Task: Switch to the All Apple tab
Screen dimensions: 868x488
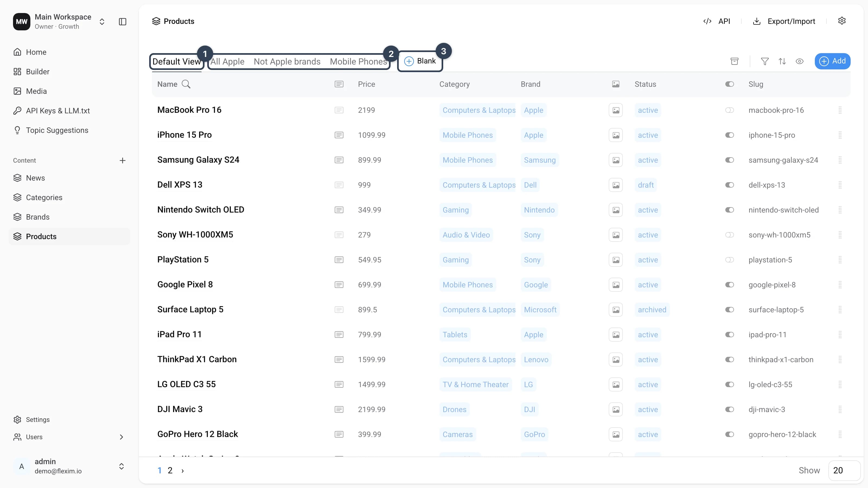Action: click(228, 61)
